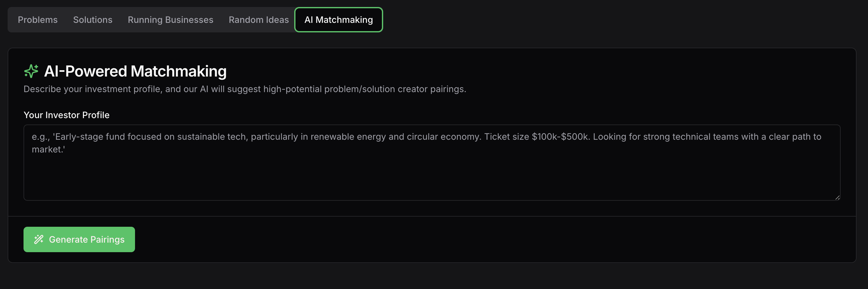Click the textarea resize handle at its corner

pos(837,198)
